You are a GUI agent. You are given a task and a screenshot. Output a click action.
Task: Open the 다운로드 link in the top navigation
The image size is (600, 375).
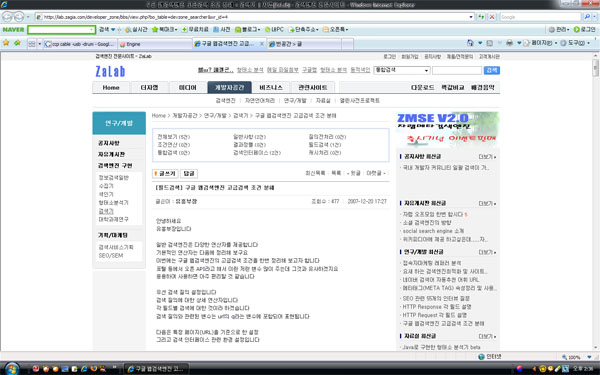(x=422, y=88)
